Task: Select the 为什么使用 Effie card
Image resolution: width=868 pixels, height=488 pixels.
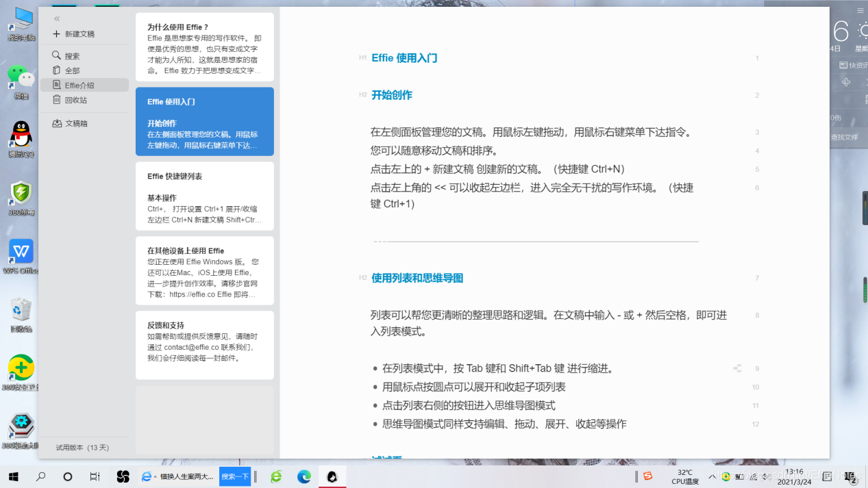Action: click(x=204, y=47)
